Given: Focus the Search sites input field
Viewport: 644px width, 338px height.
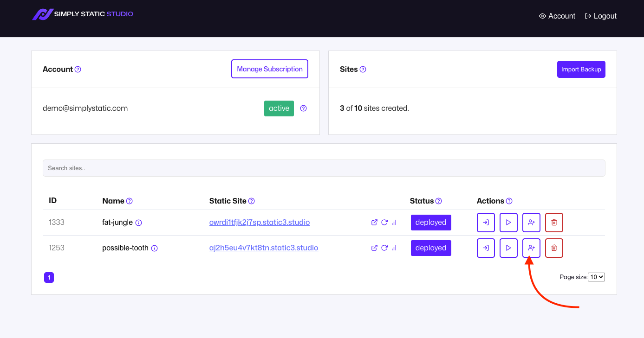Looking at the screenshot, I should pyautogui.click(x=324, y=168).
